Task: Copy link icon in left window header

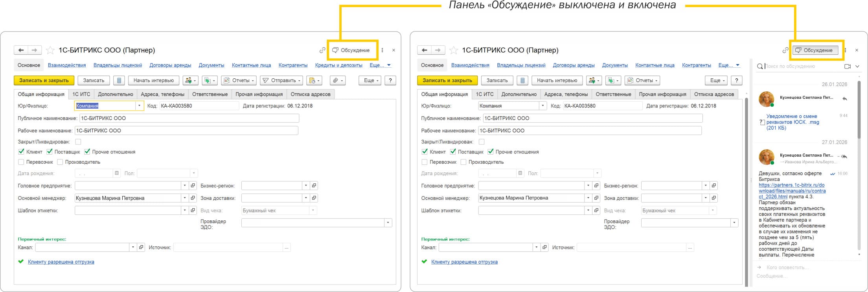Action: (322, 50)
